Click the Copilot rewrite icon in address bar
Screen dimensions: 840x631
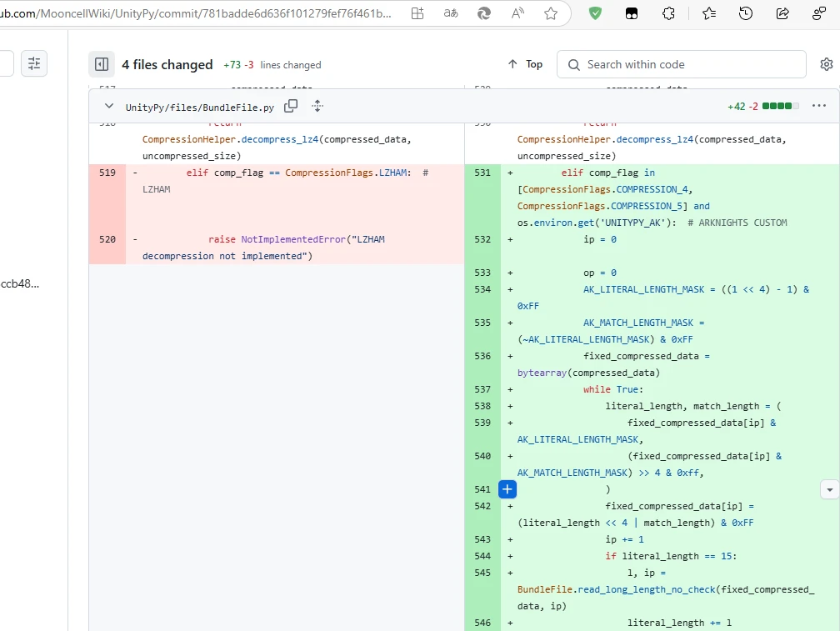coord(484,13)
